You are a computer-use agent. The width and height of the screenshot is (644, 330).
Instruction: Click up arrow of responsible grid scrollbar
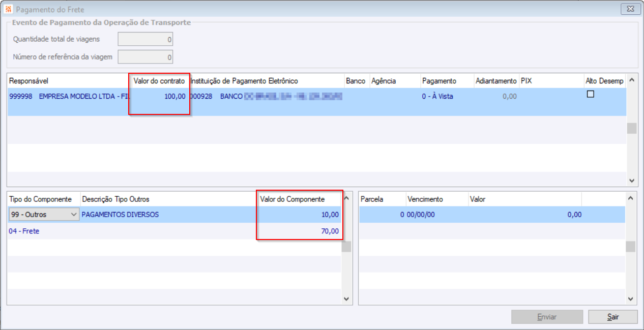632,80
